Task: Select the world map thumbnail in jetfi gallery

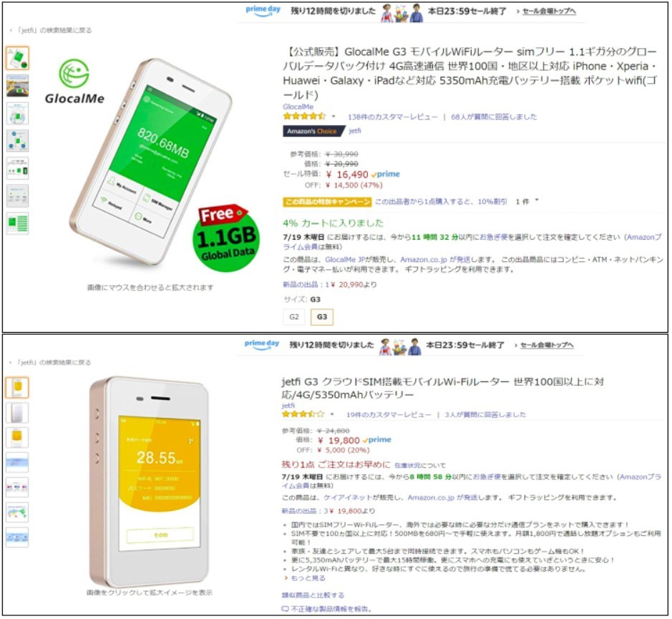Action: (17, 512)
